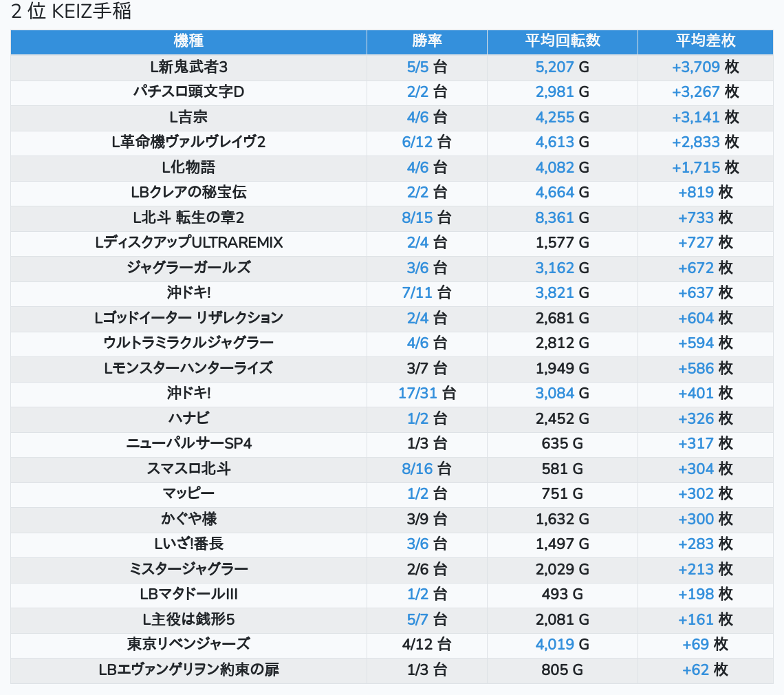
Task: Click the L新鬼武者3 machine name
Action: pos(188,67)
